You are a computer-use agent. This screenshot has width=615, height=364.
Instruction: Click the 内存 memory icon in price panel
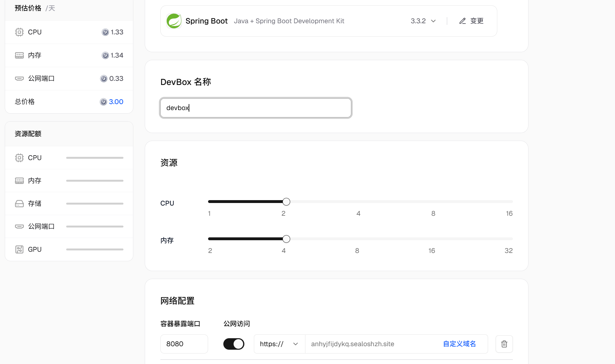[x=19, y=55]
